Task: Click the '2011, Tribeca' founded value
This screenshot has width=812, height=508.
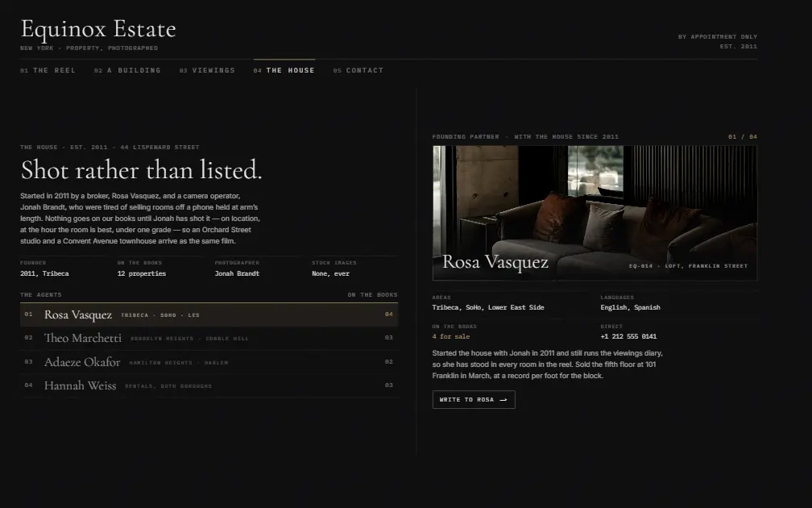Action: [x=44, y=273]
